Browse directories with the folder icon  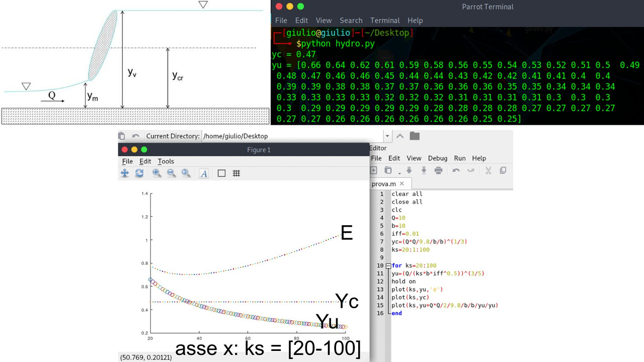(x=415, y=136)
